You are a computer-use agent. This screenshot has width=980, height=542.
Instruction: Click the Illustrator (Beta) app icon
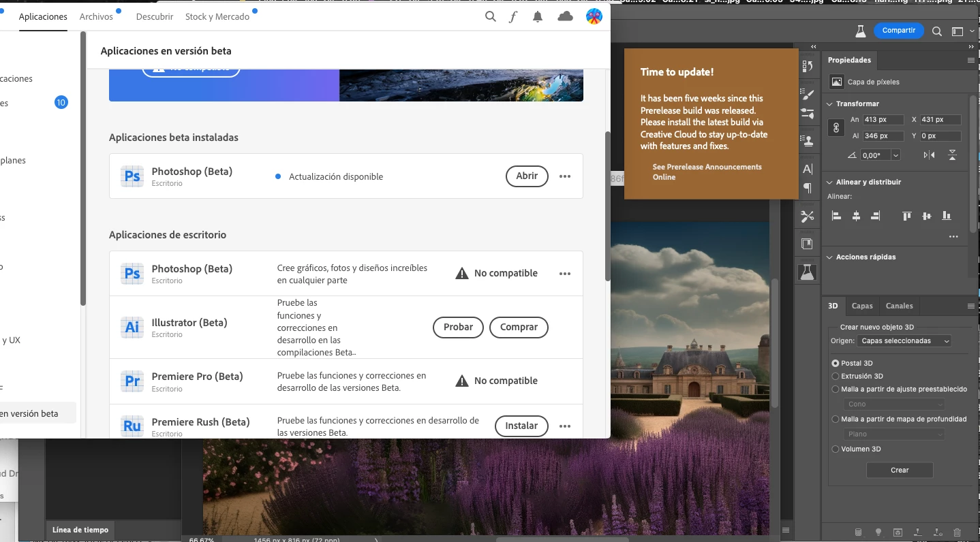132,328
